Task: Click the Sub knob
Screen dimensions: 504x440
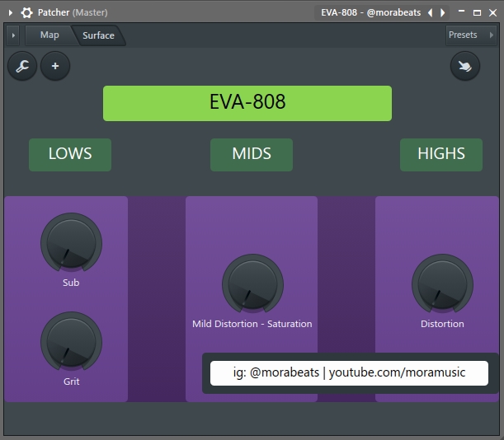Action: (71, 243)
